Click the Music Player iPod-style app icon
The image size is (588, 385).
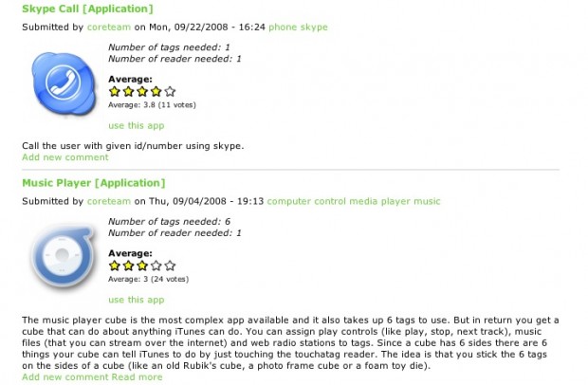pos(62,258)
